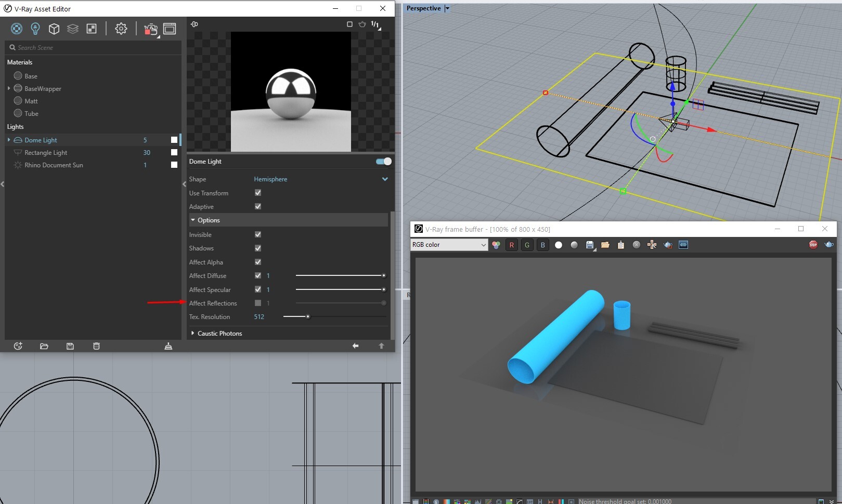Viewport: 842px width, 504px height.
Task: Click the show last VFB compare icon
Action: tap(683, 245)
